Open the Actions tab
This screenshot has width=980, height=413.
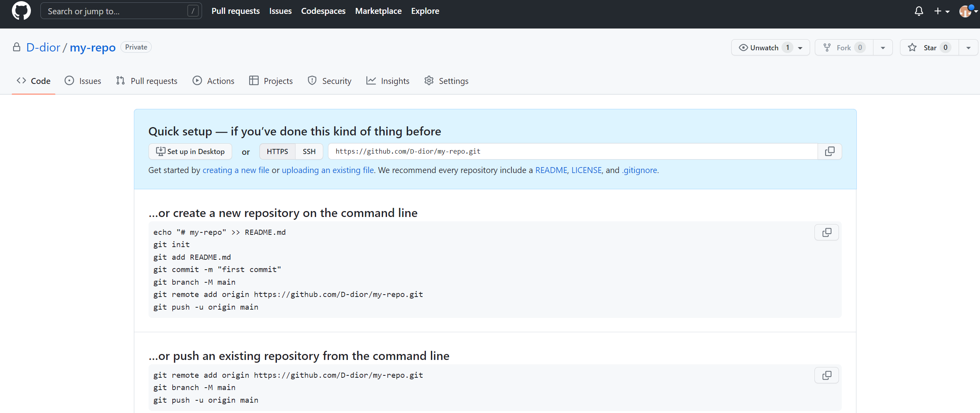click(x=213, y=81)
